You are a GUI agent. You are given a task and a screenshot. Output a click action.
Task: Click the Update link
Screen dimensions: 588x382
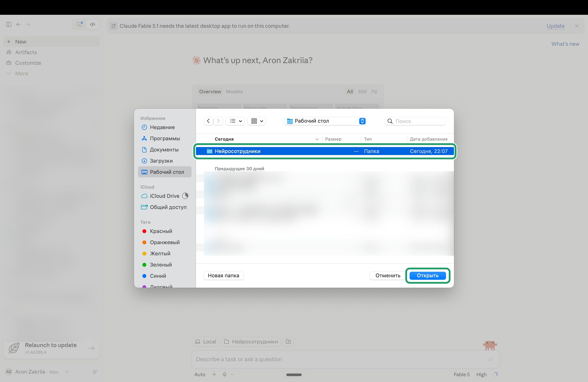pyautogui.click(x=556, y=26)
